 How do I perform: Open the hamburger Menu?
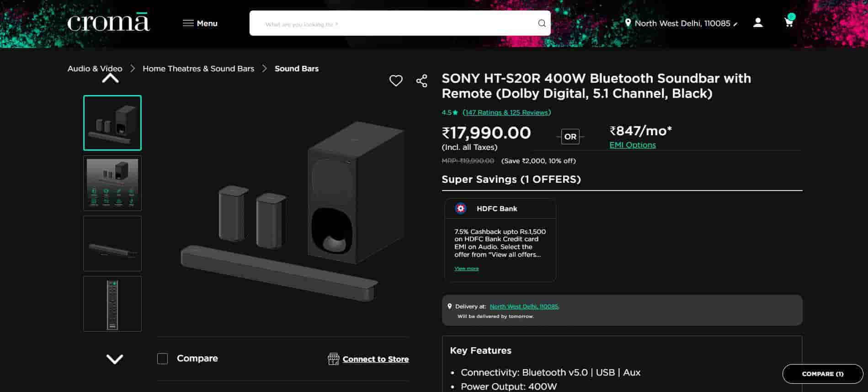point(200,23)
